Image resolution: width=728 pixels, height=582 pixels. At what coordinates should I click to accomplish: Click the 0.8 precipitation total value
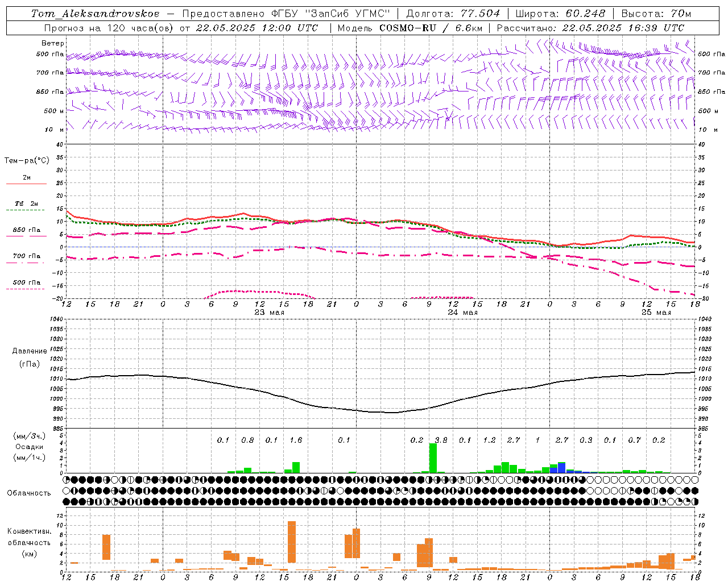(247, 440)
